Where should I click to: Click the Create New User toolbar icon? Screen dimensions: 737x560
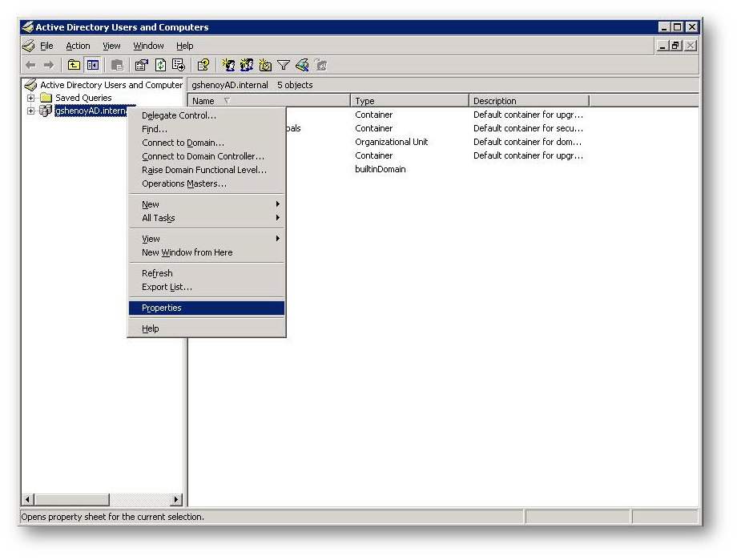(229, 66)
